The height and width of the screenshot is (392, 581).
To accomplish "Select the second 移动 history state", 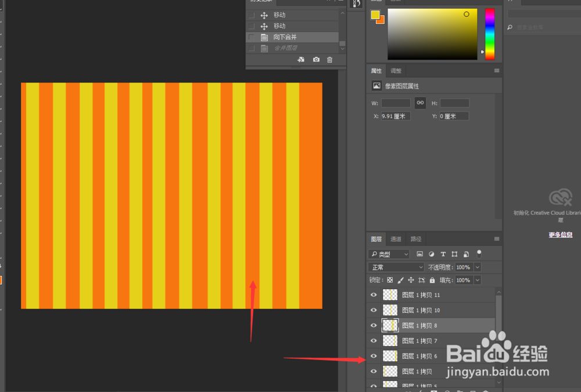I will pos(292,26).
